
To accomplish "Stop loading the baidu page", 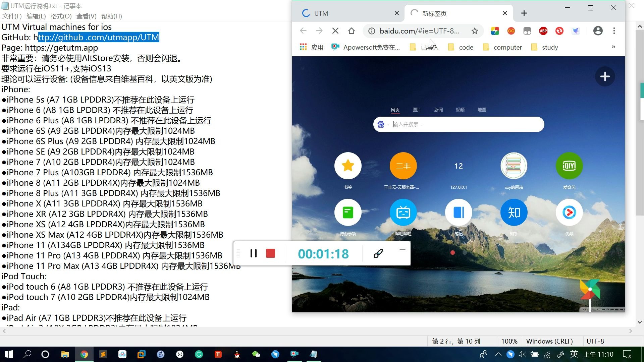I will point(335,31).
